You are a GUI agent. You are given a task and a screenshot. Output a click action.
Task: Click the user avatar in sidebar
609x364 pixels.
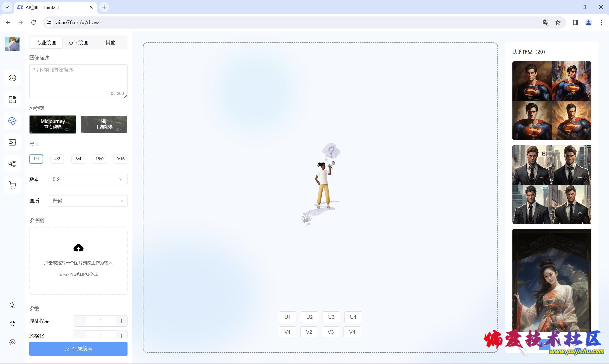tap(12, 44)
